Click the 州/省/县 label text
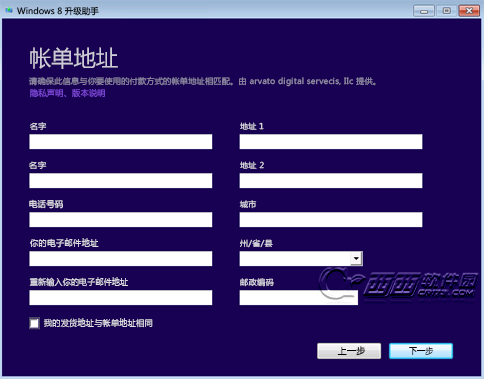 256,243
